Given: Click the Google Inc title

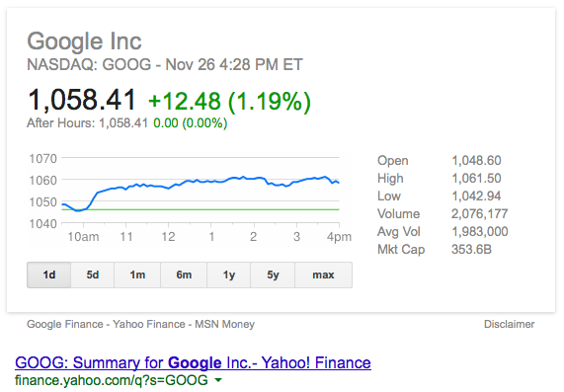Looking at the screenshot, I should pyautogui.click(x=85, y=42).
